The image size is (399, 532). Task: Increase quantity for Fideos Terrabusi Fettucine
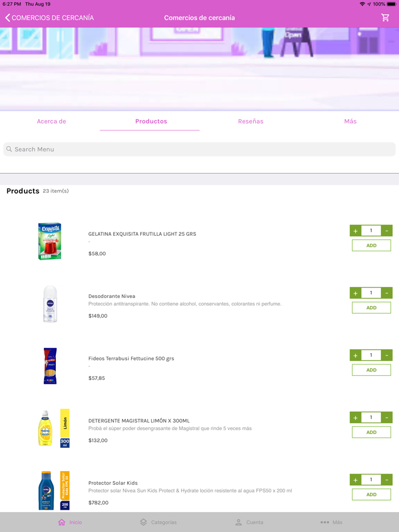356,355
